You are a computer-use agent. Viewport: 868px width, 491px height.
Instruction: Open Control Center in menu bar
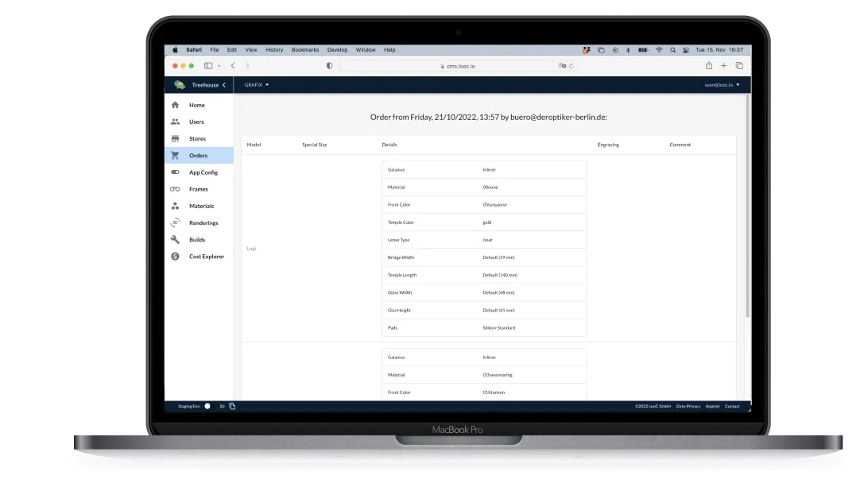[686, 50]
